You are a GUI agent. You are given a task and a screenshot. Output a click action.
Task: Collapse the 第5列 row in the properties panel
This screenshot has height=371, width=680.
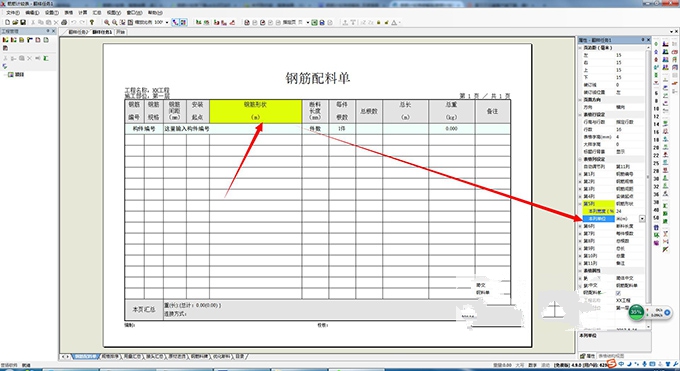click(580, 204)
